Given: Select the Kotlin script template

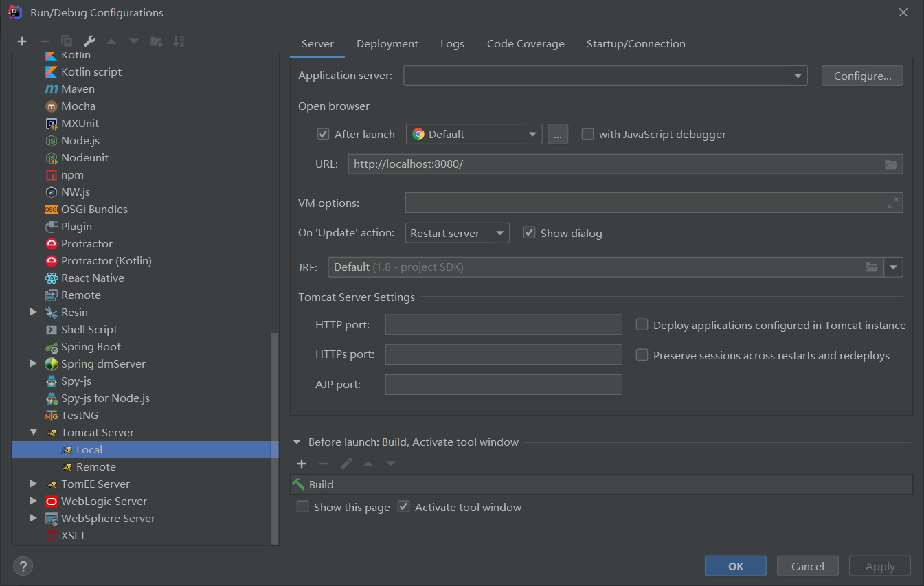Looking at the screenshot, I should [x=91, y=71].
